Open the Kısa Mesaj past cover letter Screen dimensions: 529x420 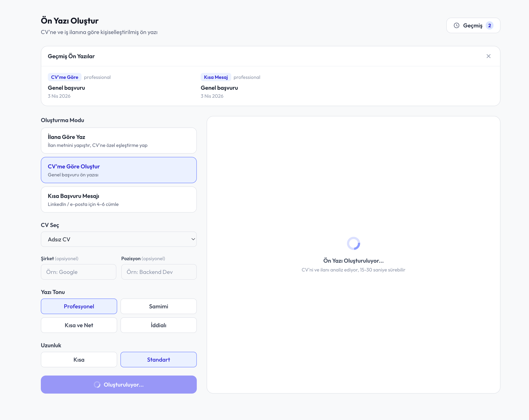tap(270, 86)
